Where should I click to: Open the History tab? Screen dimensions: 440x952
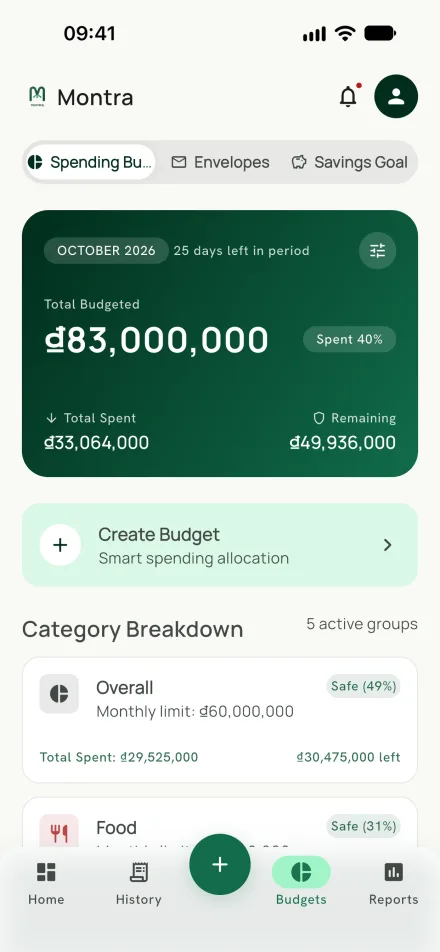138,883
